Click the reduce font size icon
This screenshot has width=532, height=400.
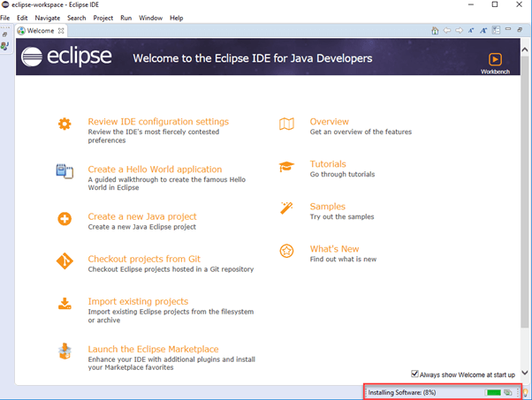pos(472,31)
